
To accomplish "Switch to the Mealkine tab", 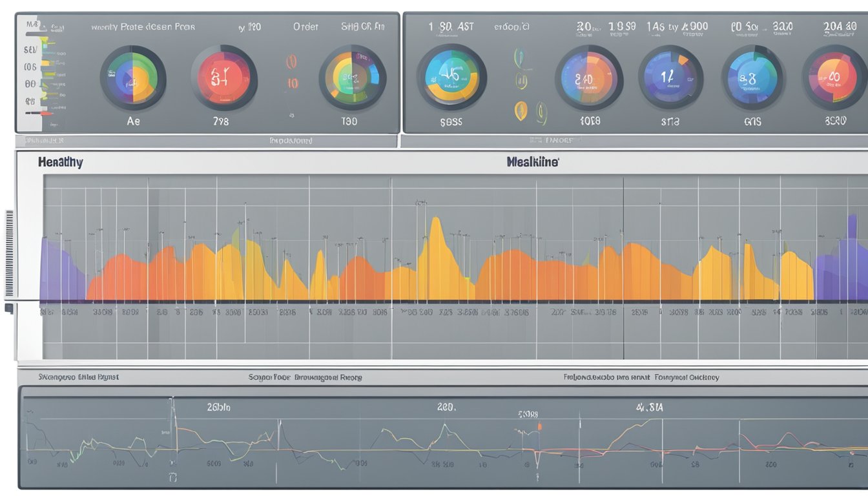I will tap(533, 162).
